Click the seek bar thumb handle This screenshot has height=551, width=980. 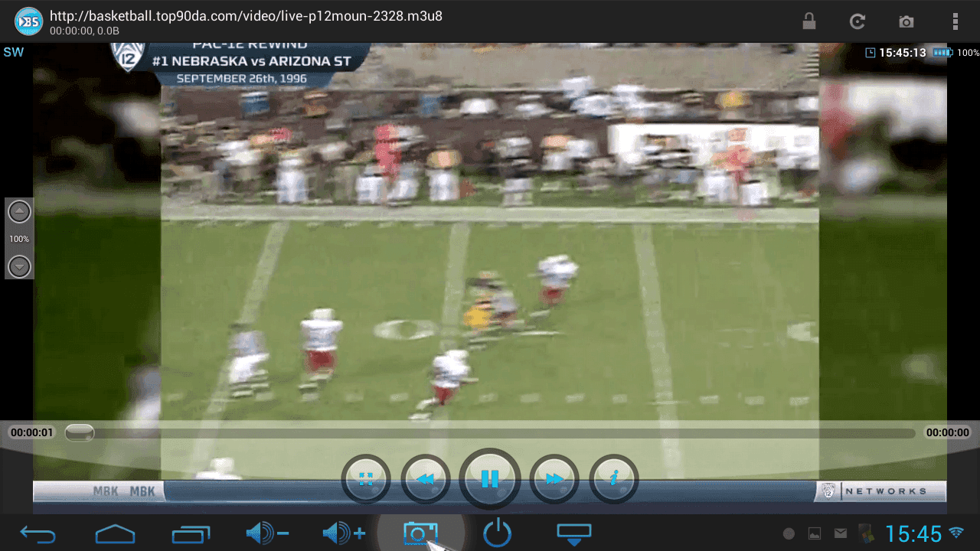80,433
